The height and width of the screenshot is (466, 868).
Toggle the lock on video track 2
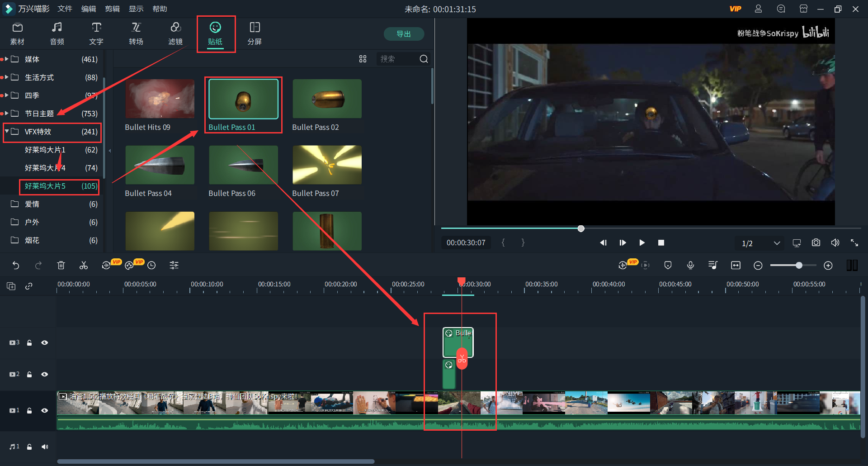[29, 375]
